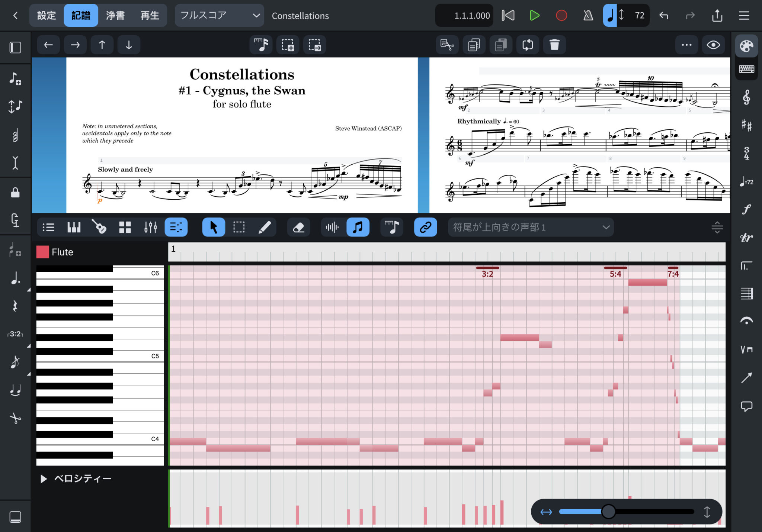Screen dimensions: 762x532
Task: Open the instruments list icon
Action: (48, 227)
